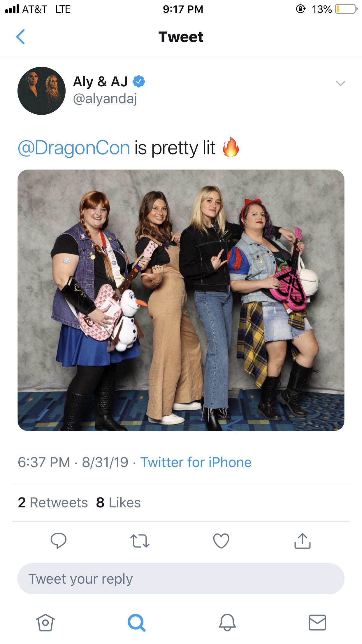Open Aly & AJ profile picture
This screenshot has width=362, height=644.
41,91
